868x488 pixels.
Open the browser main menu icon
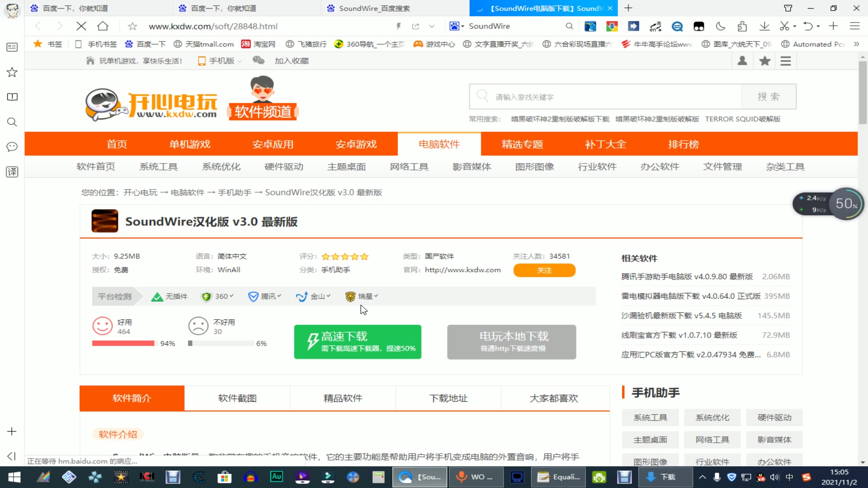(854, 26)
